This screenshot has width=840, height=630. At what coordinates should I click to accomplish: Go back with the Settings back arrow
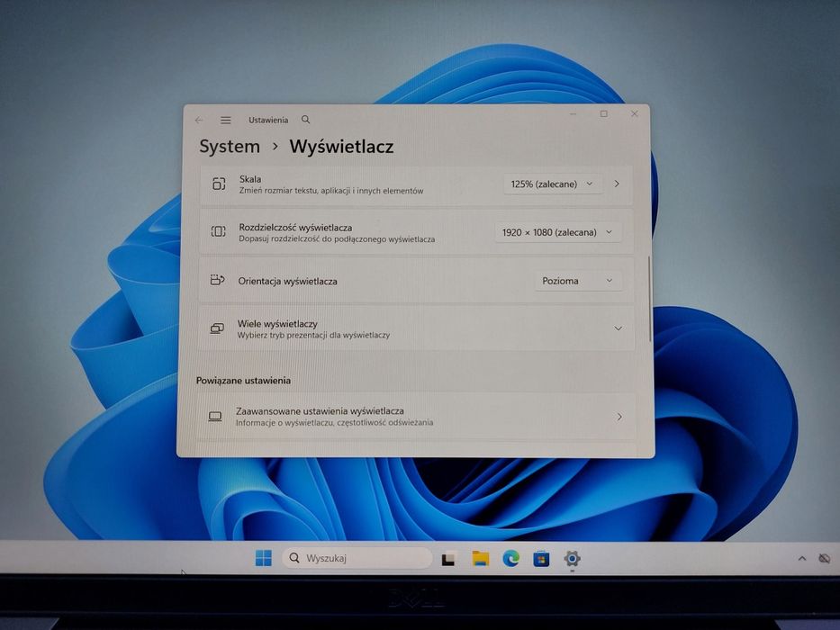pyautogui.click(x=199, y=121)
